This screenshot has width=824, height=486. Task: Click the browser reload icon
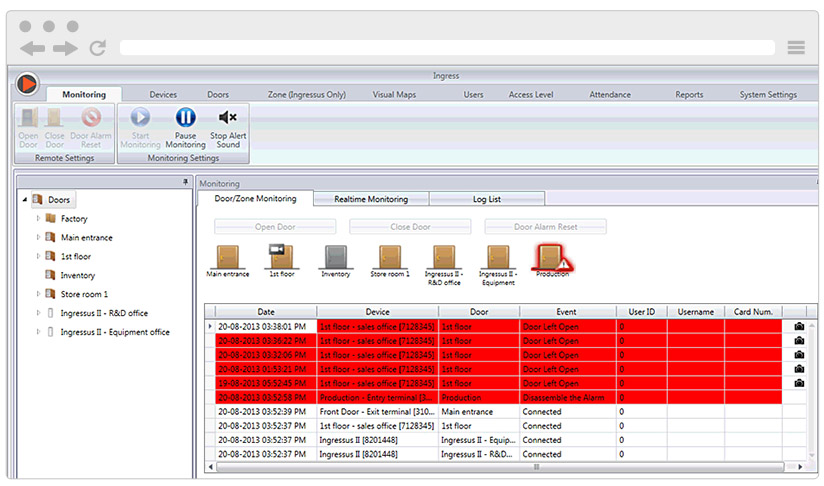tap(98, 48)
